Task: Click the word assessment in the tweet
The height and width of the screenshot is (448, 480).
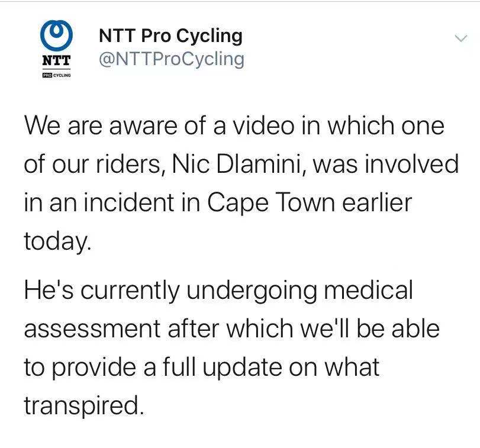Action: point(92,329)
